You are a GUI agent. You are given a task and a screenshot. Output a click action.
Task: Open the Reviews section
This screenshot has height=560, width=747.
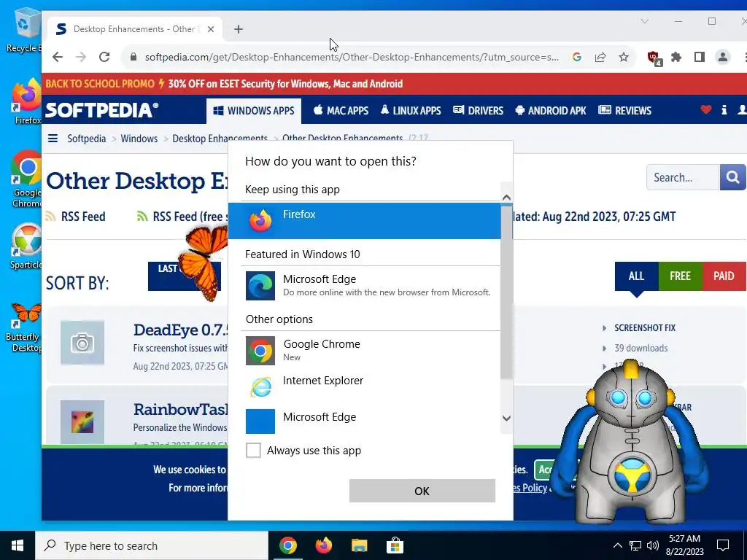pos(624,111)
